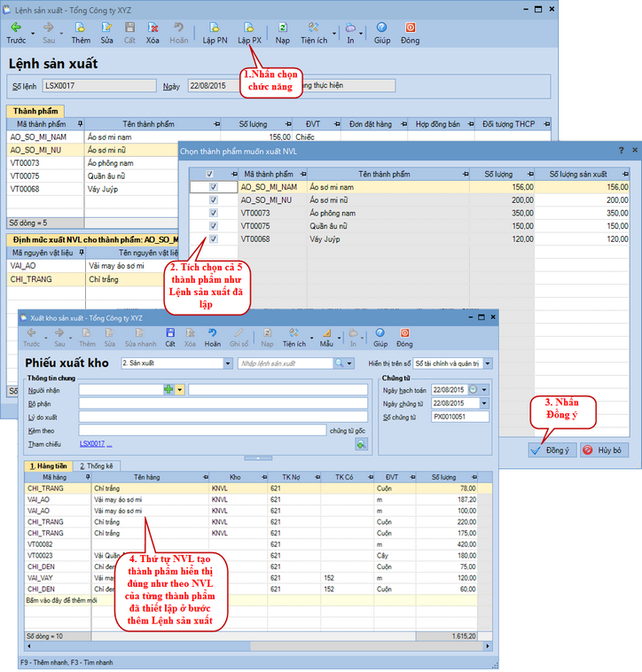Uncheck the VT00073 row checkbox
This screenshot has height=672, width=642.
(214, 213)
